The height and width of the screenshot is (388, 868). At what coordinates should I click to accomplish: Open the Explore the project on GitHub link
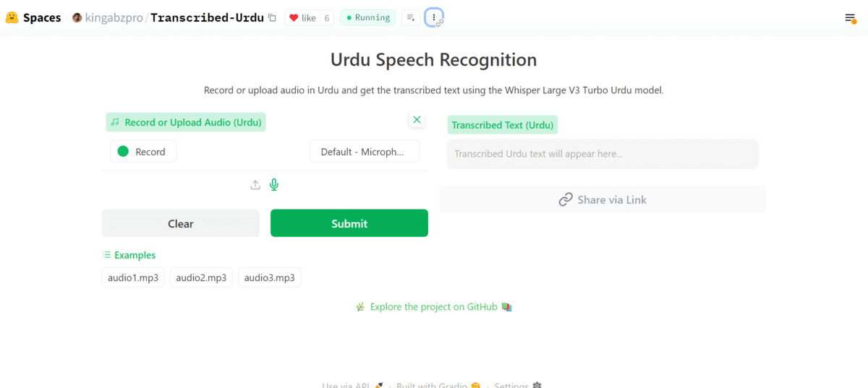(433, 307)
